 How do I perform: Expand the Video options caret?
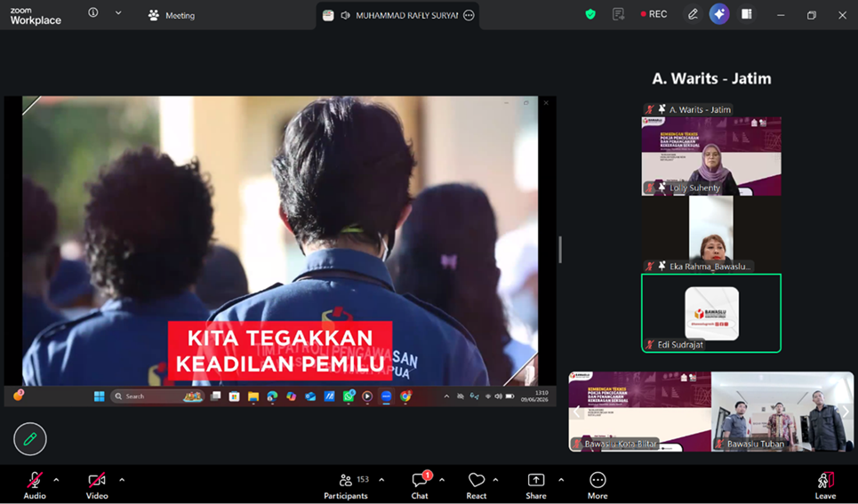[122, 480]
